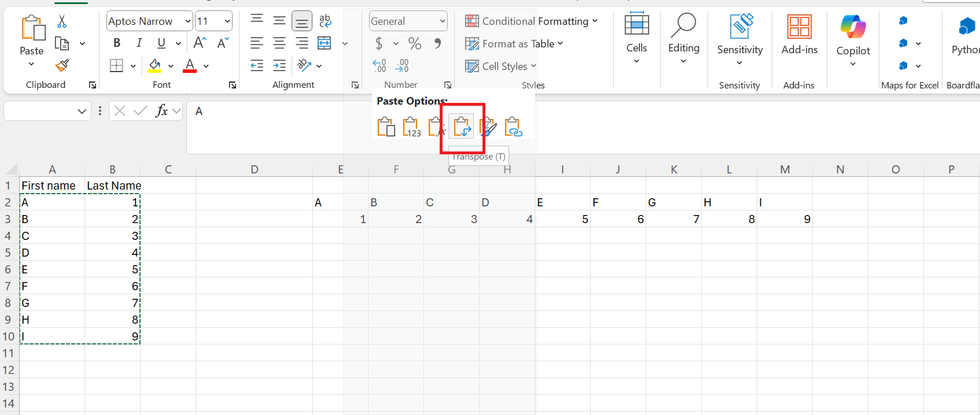Choose the Paste Link option icon
The image size is (980, 415).
point(513,127)
